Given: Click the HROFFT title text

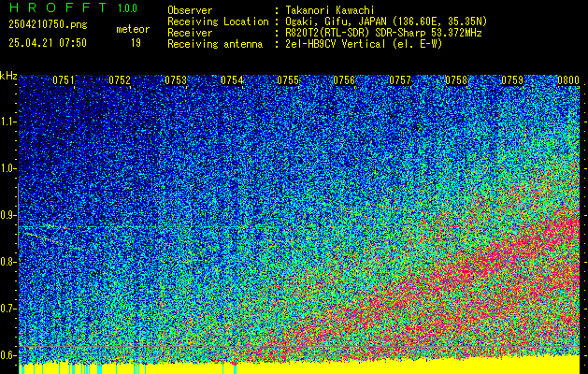Looking at the screenshot, I should tap(58, 7).
